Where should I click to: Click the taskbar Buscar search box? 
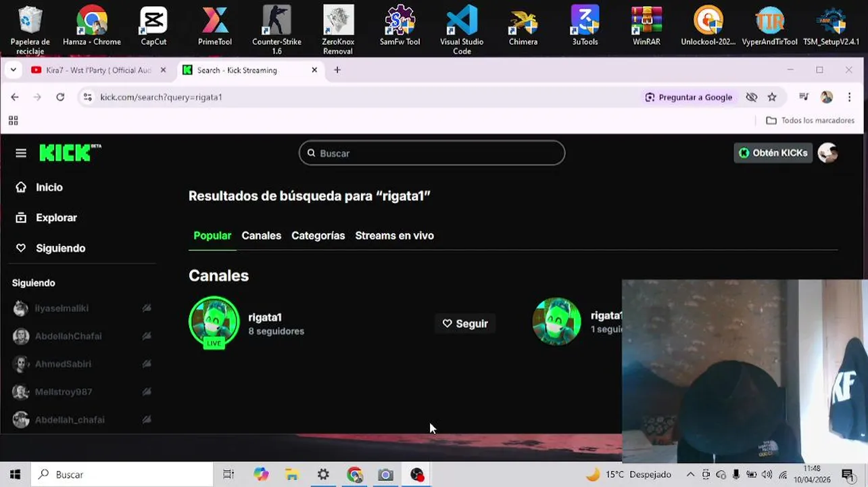click(x=122, y=475)
